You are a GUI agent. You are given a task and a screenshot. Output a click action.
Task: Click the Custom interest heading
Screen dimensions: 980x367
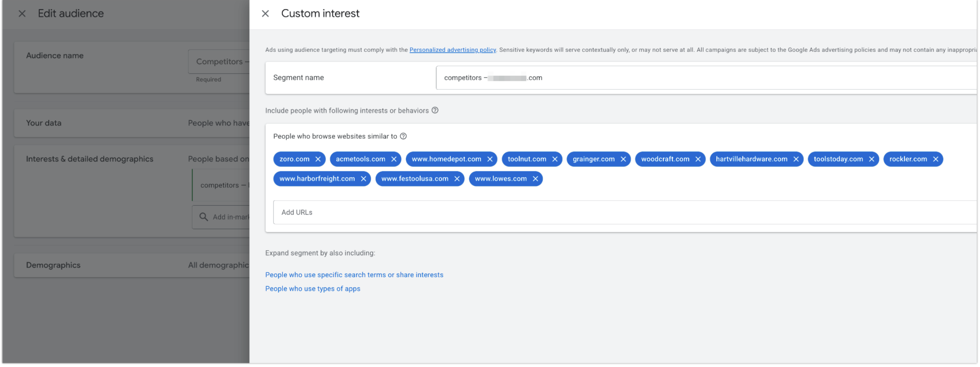coord(320,14)
